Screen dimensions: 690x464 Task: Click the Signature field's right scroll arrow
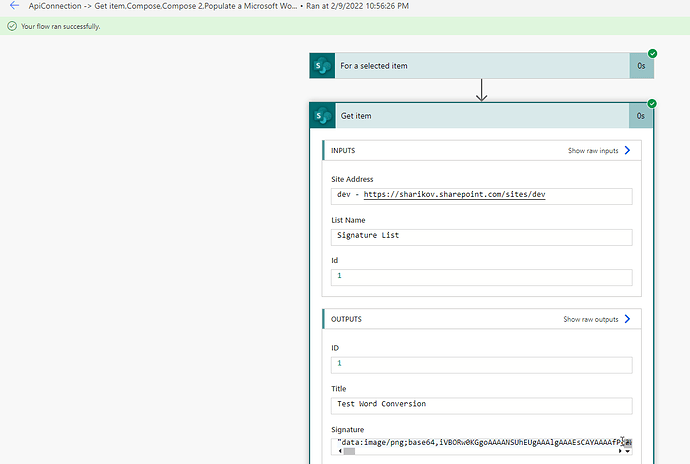620,451
